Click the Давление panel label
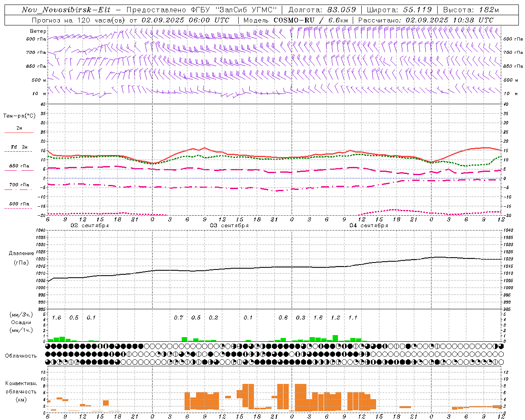This screenshot has width=525, height=420. pyautogui.click(x=21, y=253)
